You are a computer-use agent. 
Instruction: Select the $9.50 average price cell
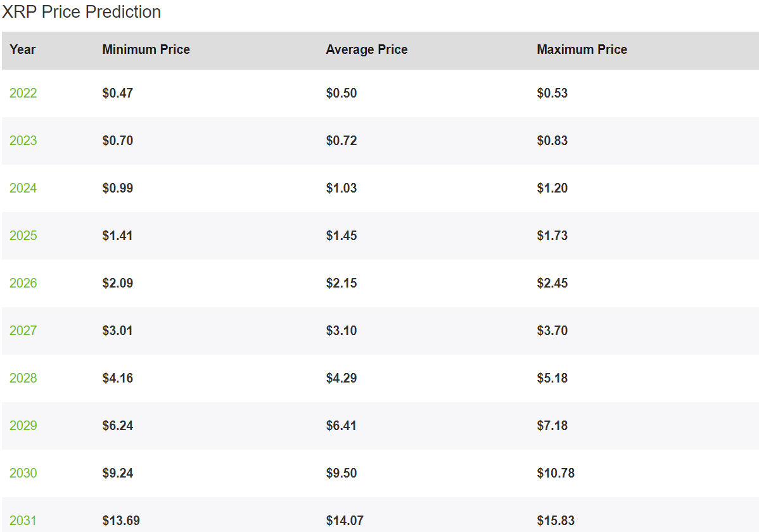pos(341,473)
